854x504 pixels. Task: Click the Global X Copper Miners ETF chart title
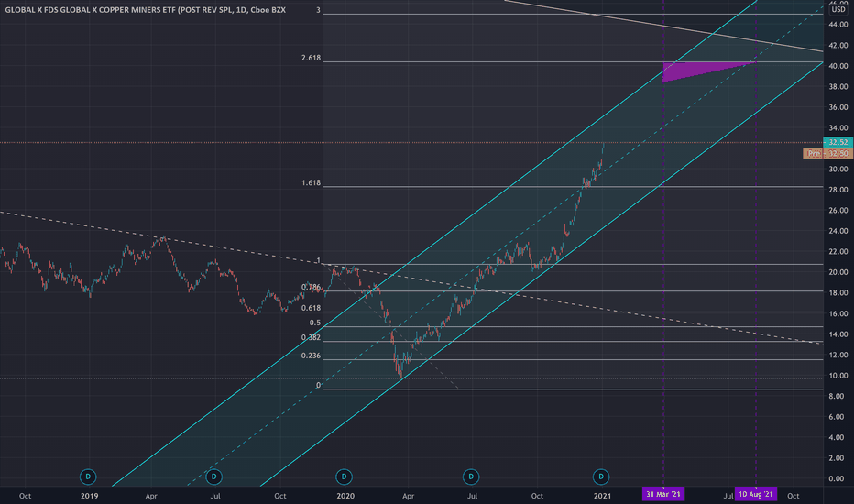tap(145, 10)
